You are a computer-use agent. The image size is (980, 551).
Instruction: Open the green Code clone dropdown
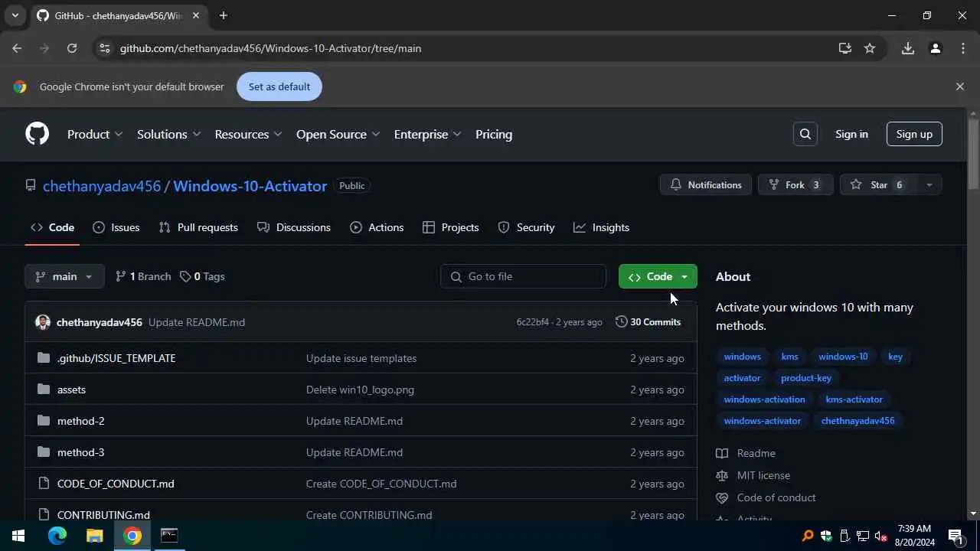[x=658, y=276]
